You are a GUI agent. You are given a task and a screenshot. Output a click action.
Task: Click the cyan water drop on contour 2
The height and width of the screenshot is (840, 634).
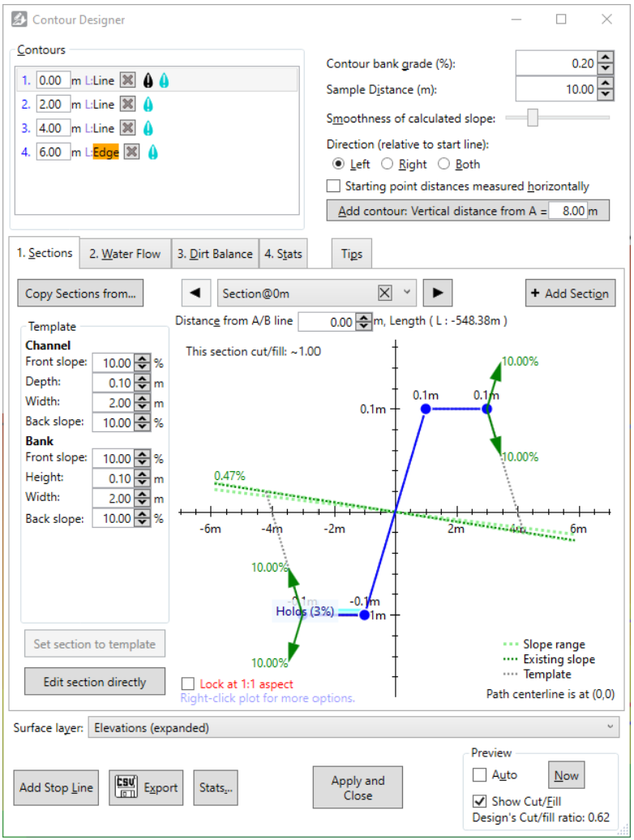148,104
